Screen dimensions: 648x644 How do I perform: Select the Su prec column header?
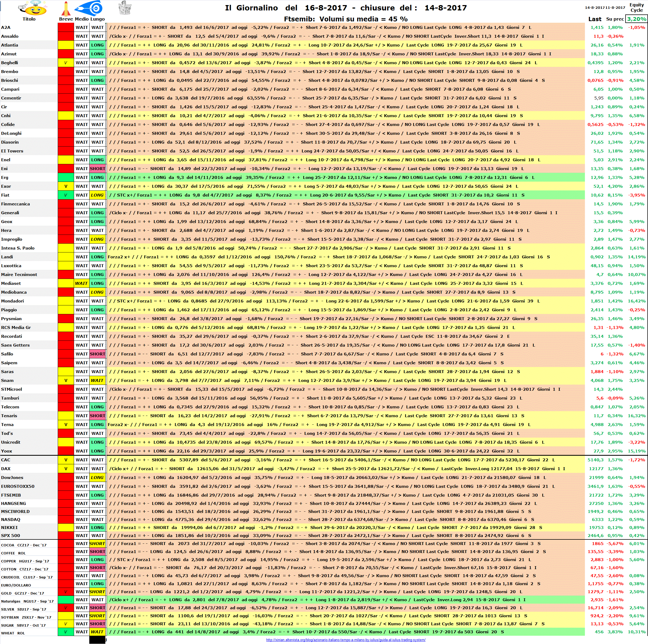(615, 19)
